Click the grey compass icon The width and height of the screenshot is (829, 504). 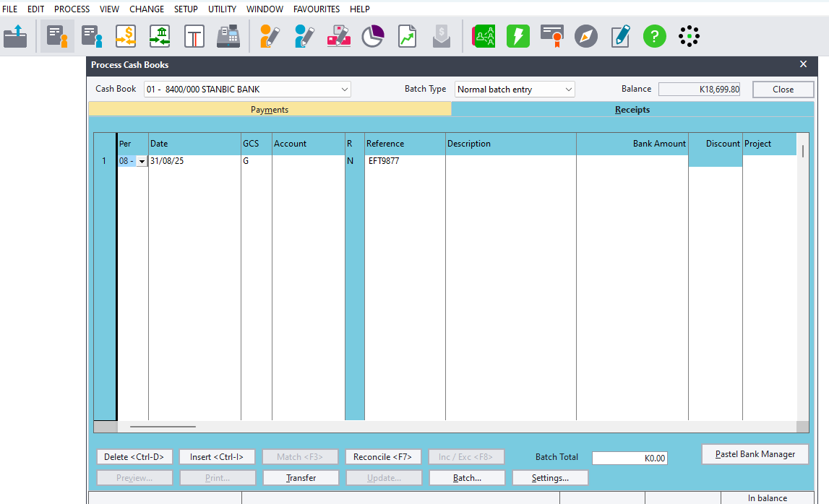tap(586, 36)
